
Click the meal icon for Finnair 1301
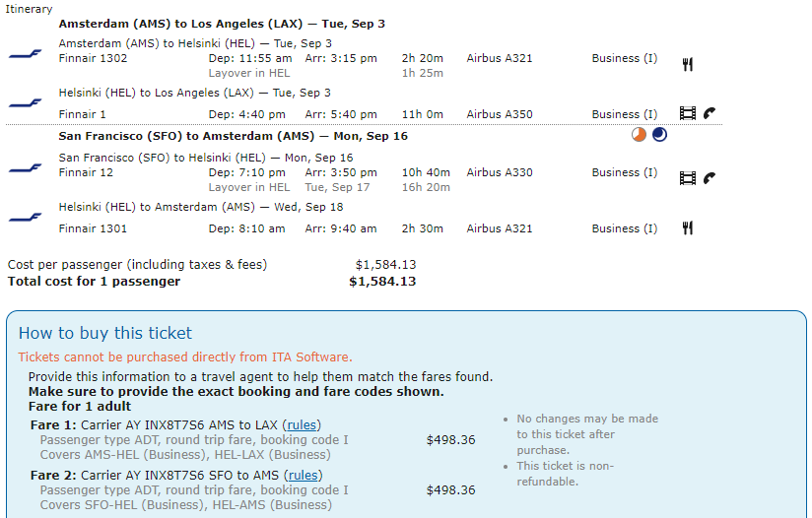[x=687, y=227]
